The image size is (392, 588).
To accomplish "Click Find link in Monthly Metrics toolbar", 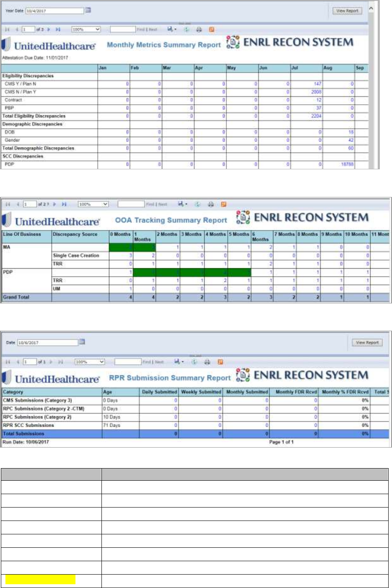I will 140,29.
